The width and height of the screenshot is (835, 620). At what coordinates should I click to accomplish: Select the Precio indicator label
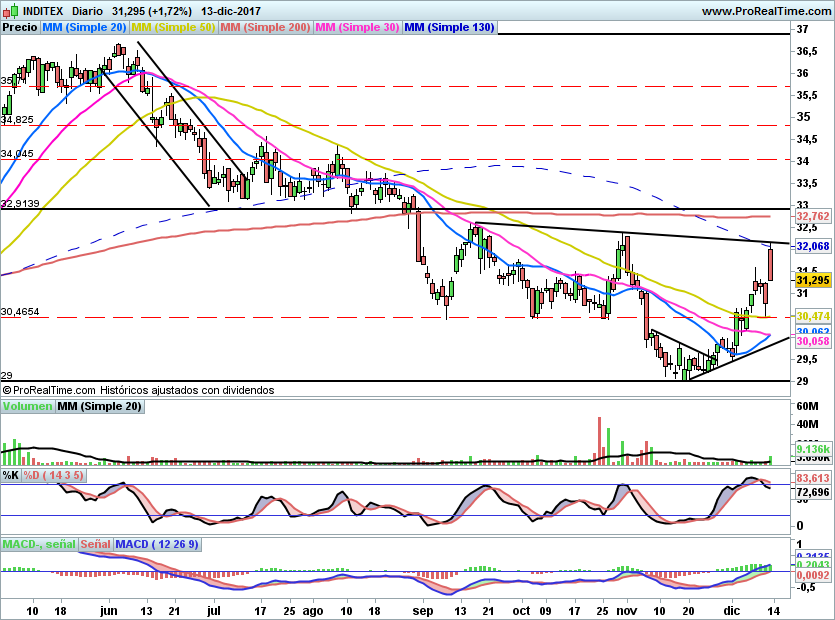tap(20, 27)
